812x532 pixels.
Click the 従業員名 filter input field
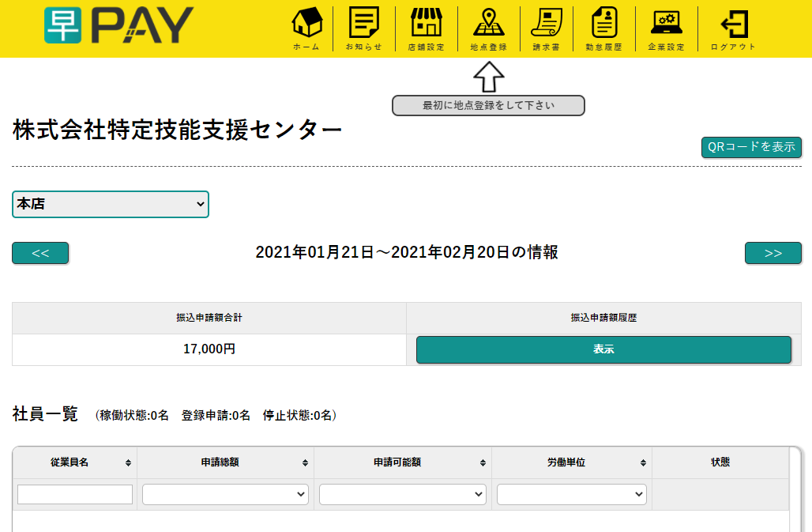(x=75, y=494)
